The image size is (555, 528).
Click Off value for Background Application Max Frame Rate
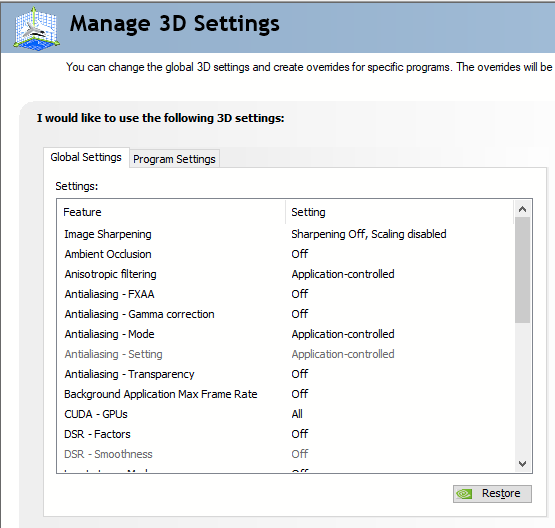(300, 394)
